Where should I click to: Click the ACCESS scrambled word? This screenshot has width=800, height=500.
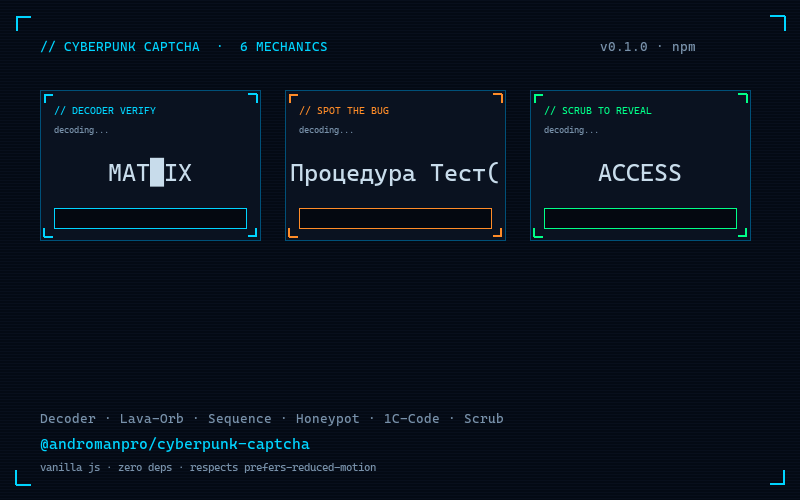point(640,173)
